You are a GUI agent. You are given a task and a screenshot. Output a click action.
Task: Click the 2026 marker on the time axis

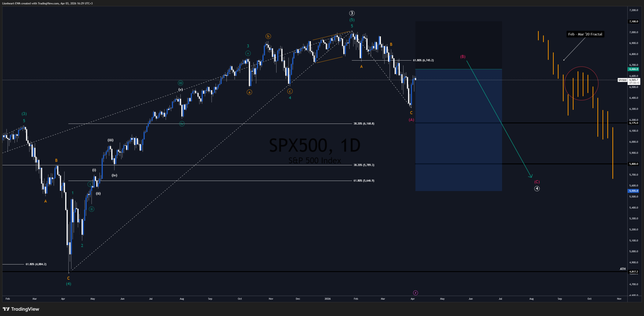(x=327, y=299)
